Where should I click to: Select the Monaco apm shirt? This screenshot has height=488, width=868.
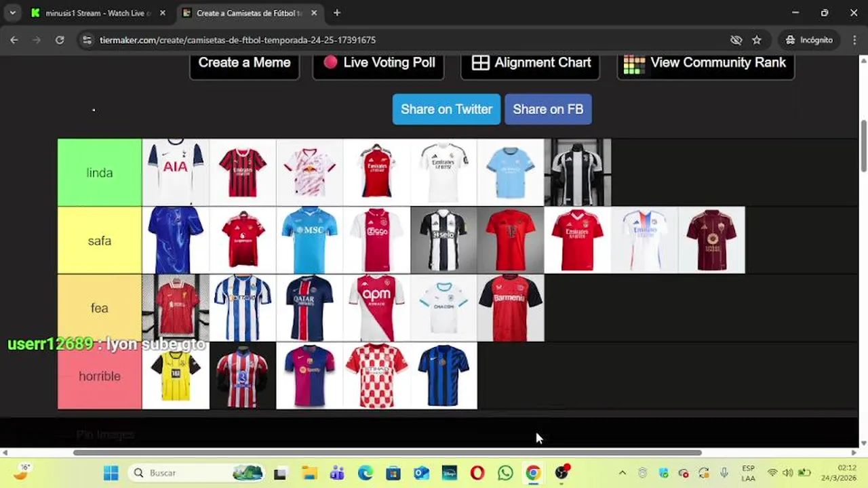coord(377,308)
